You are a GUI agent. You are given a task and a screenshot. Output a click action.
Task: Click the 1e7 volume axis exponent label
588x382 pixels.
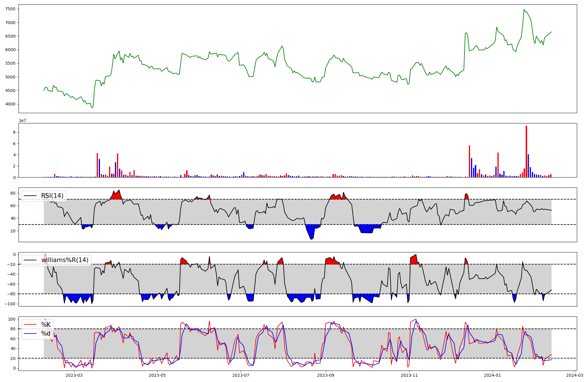tap(22, 121)
